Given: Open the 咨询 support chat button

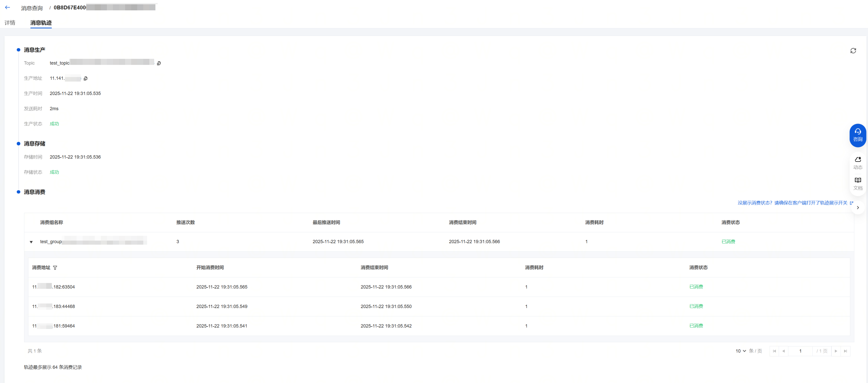Looking at the screenshot, I should 858,135.
